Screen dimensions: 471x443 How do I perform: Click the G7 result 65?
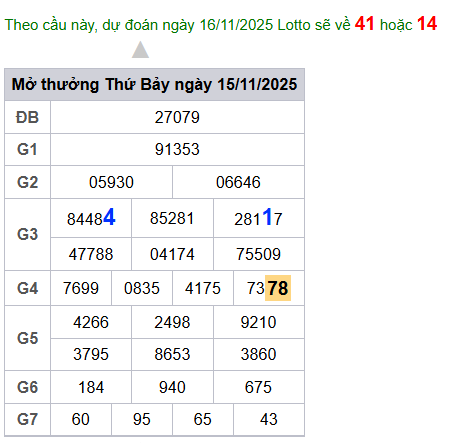(x=203, y=419)
